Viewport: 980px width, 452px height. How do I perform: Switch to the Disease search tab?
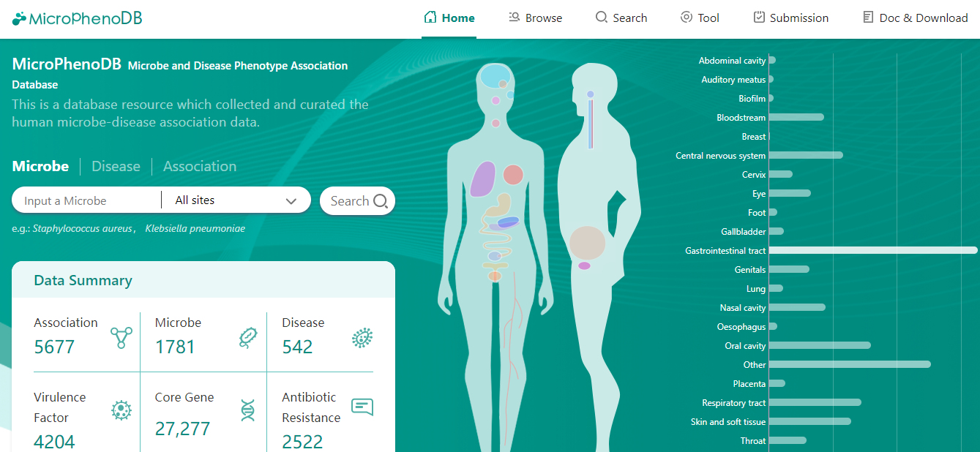point(116,166)
